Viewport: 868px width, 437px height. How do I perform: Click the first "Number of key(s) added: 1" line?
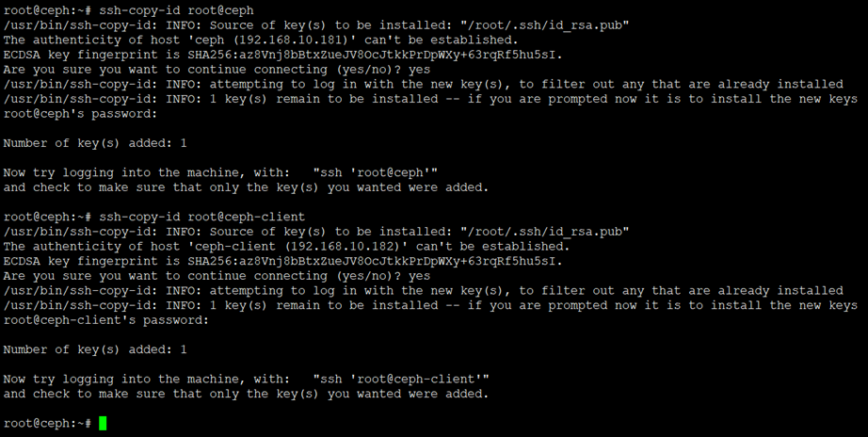coord(95,143)
